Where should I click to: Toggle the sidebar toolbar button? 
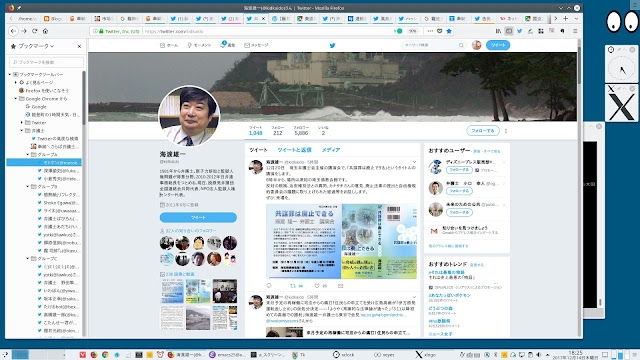point(509,31)
